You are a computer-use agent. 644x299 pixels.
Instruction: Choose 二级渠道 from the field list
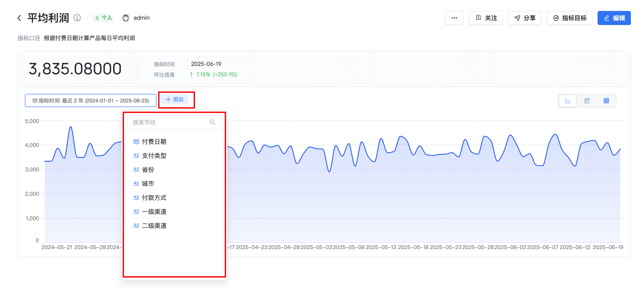click(x=154, y=225)
